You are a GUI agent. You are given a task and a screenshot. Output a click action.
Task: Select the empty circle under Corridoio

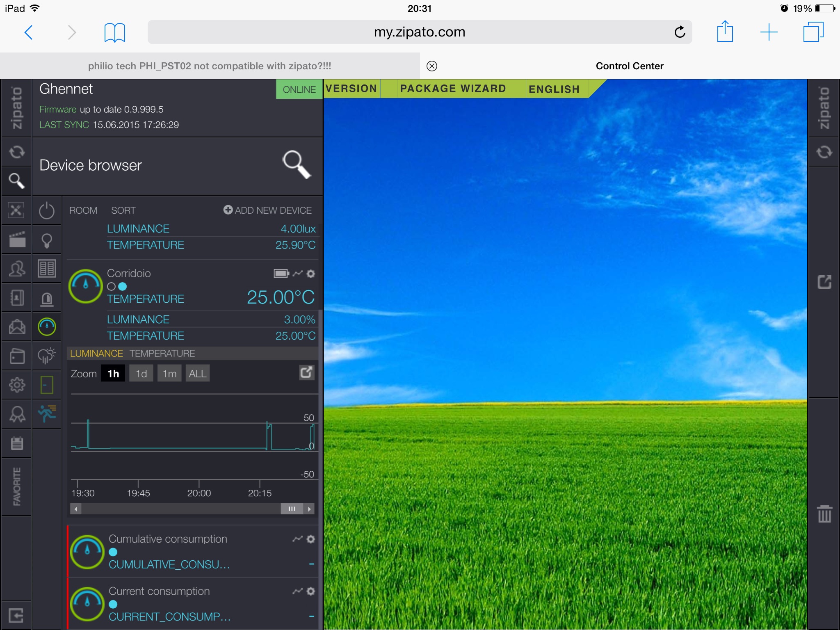[x=111, y=287]
